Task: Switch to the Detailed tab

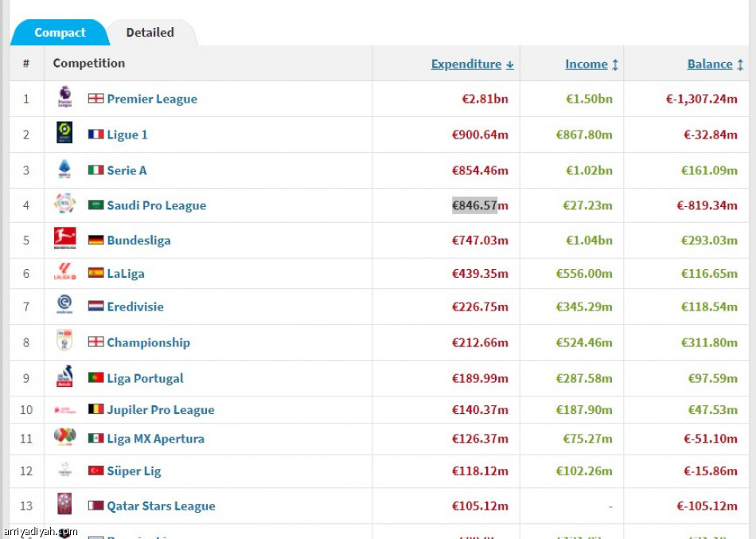Action: 150,33
